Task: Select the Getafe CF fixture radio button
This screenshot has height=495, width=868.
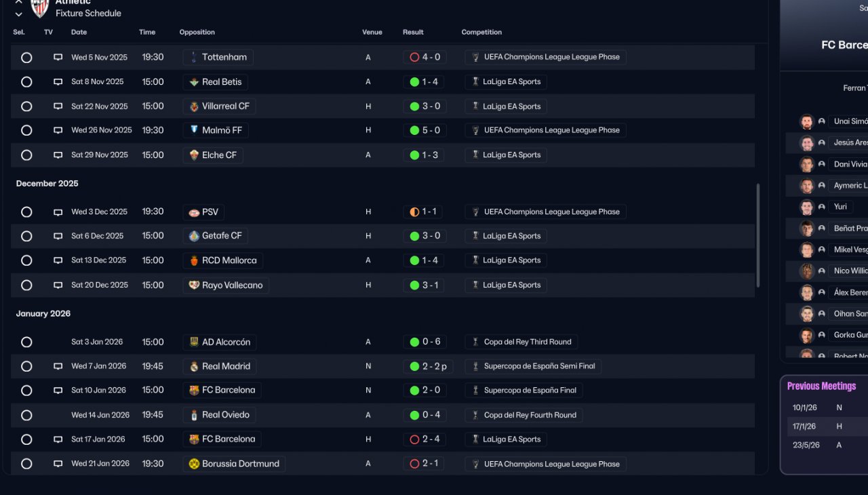Action: (26, 237)
